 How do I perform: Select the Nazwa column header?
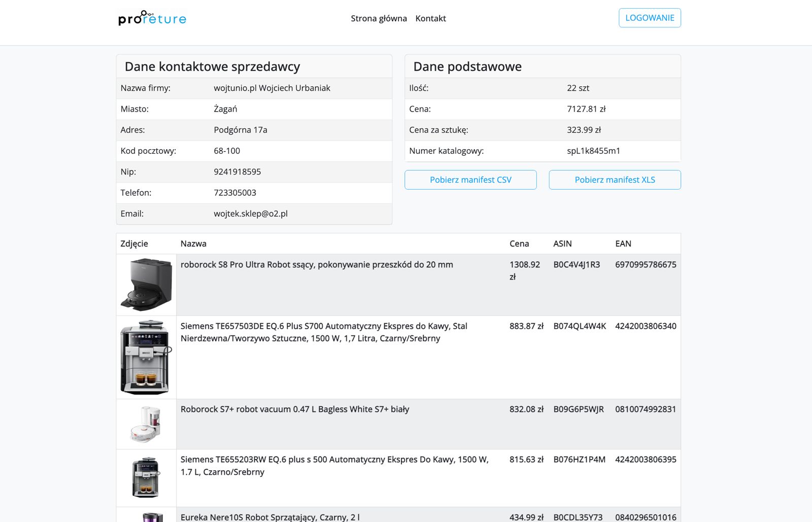click(x=193, y=243)
